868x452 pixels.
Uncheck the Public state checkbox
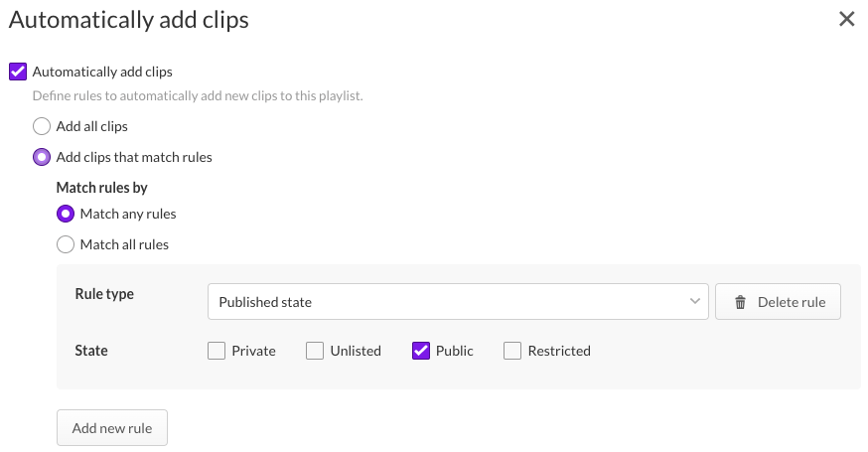point(420,351)
